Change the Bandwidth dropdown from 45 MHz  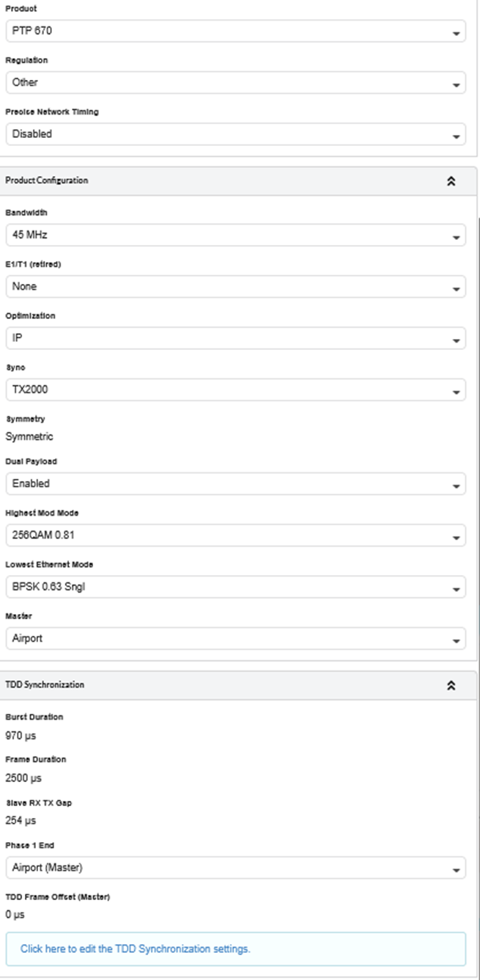pos(235,235)
